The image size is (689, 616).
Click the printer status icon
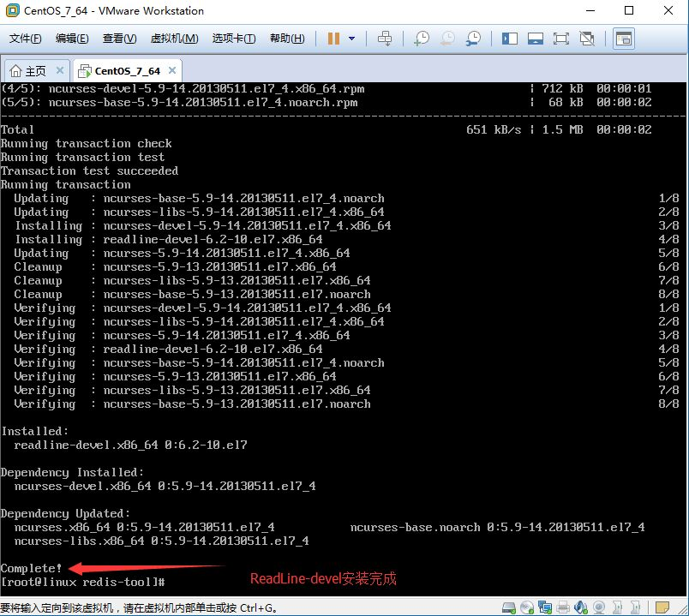[563, 607]
